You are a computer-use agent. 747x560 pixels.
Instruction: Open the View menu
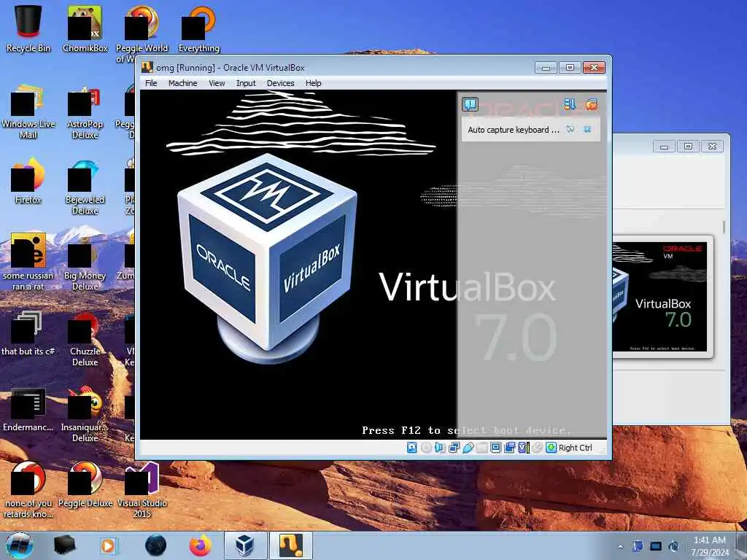click(217, 83)
